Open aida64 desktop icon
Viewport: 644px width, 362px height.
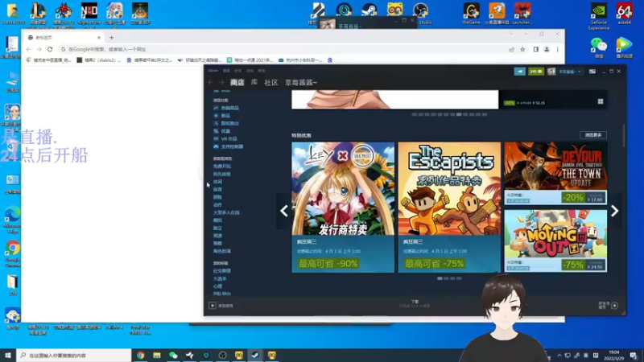[x=625, y=14]
